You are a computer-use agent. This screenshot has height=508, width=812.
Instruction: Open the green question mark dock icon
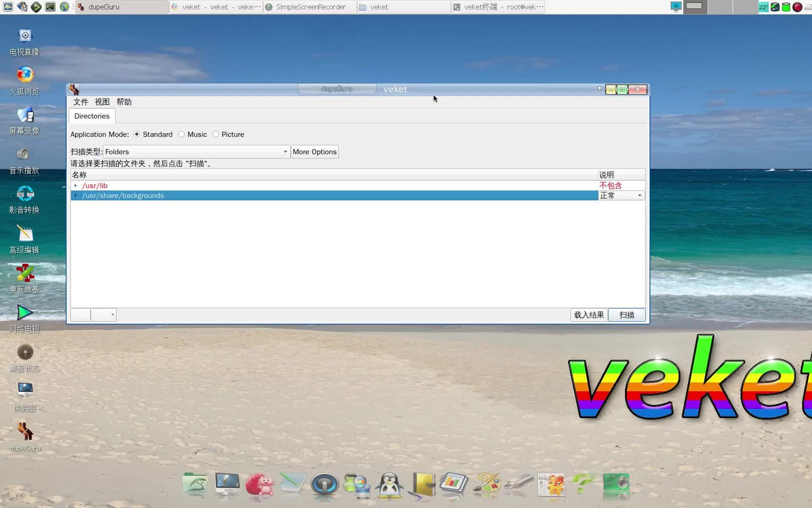583,483
